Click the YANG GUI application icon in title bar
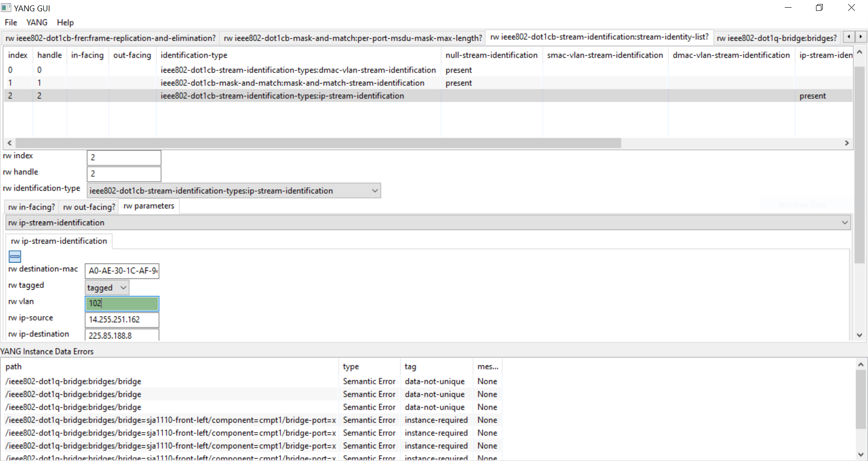Viewport: 868px width, 461px height. coord(6,7)
